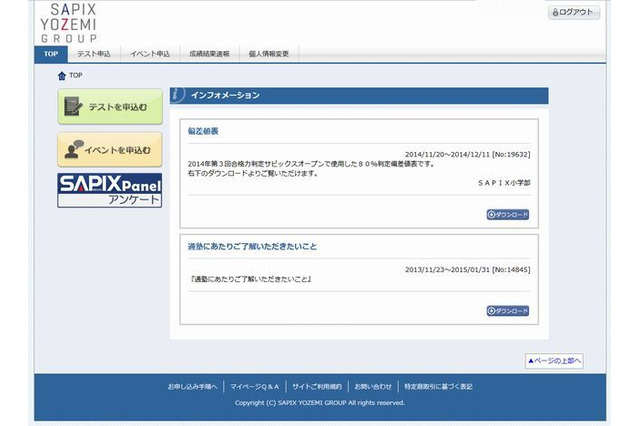Download the 偏差値表 file
640x426 pixels.
[x=508, y=215]
